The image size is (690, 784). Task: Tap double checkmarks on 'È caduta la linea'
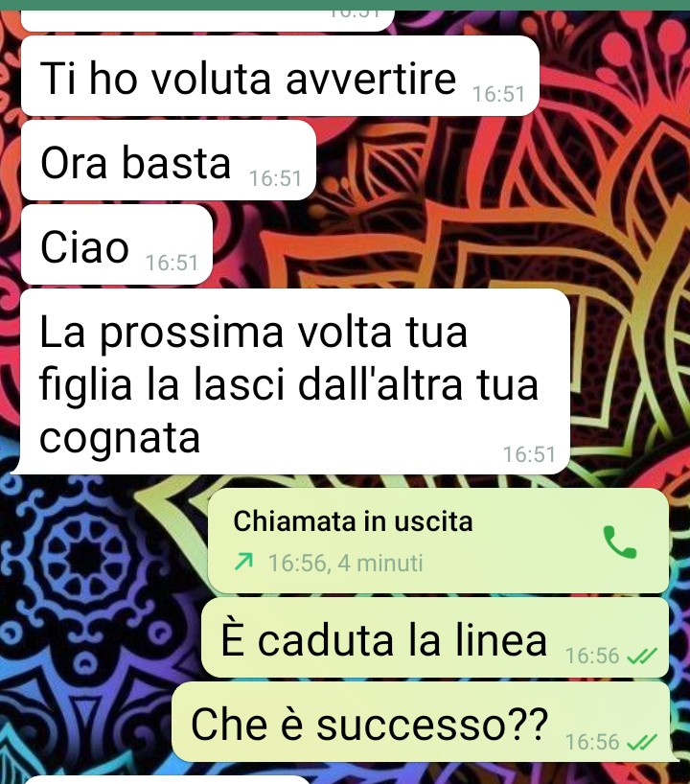tap(642, 656)
